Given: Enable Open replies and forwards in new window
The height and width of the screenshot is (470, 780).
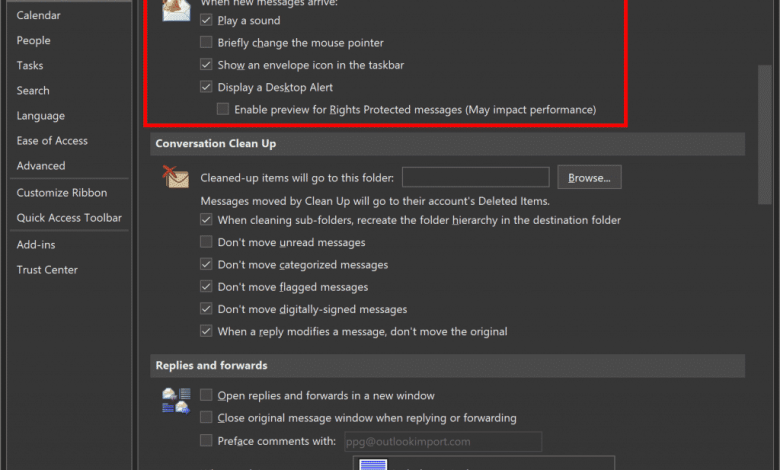Looking at the screenshot, I should [x=206, y=395].
